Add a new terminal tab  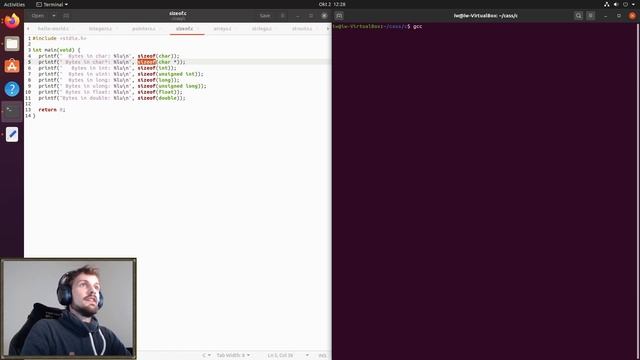339,16
